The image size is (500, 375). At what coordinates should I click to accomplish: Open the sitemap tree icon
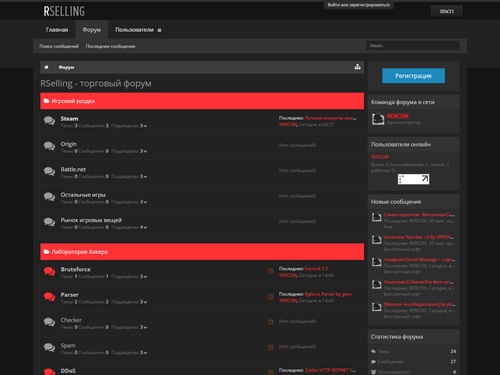pos(357,67)
